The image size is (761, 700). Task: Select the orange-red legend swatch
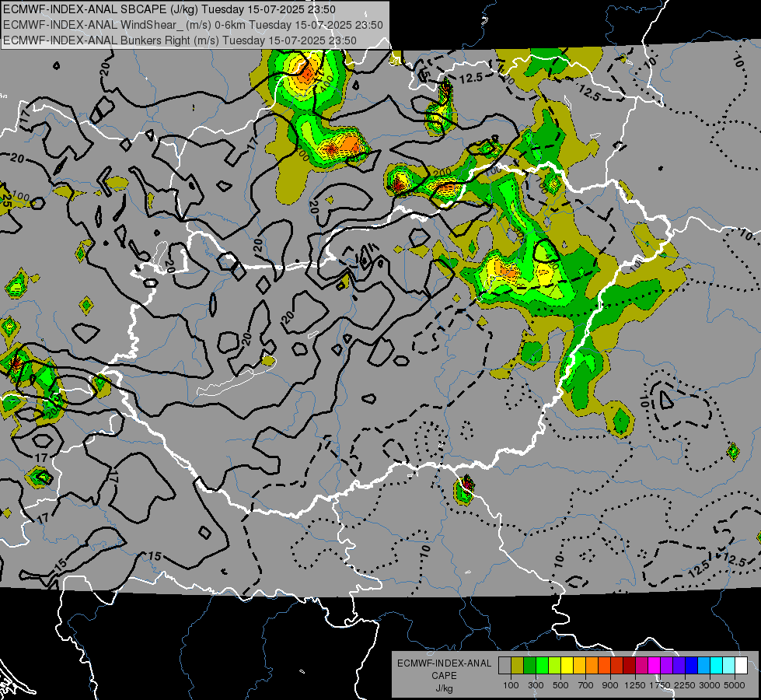[x=604, y=665]
